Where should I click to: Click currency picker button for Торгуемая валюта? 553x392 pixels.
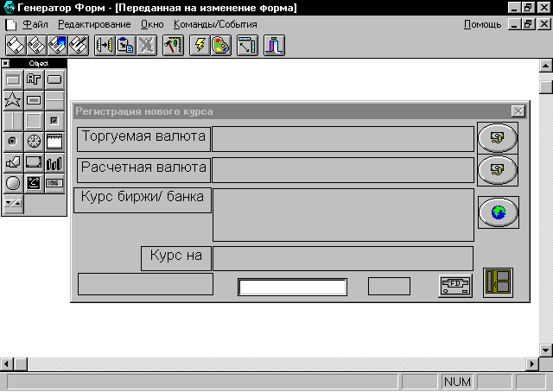tap(497, 138)
